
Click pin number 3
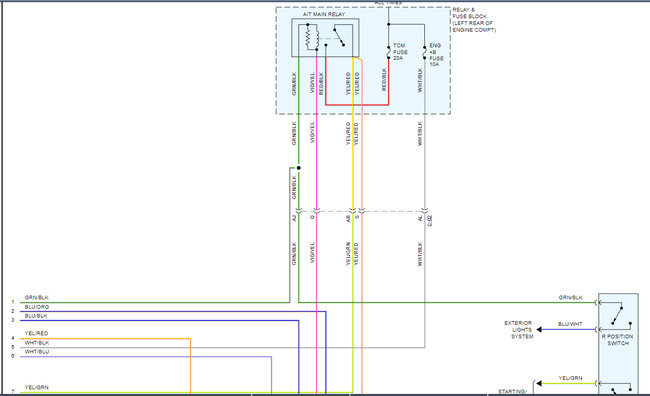(x=13, y=320)
